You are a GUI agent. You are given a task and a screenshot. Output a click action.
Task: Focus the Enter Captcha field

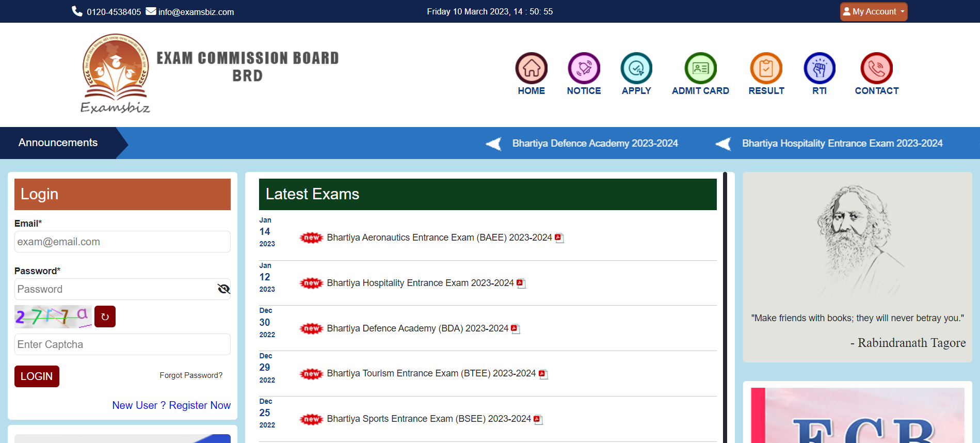(122, 344)
